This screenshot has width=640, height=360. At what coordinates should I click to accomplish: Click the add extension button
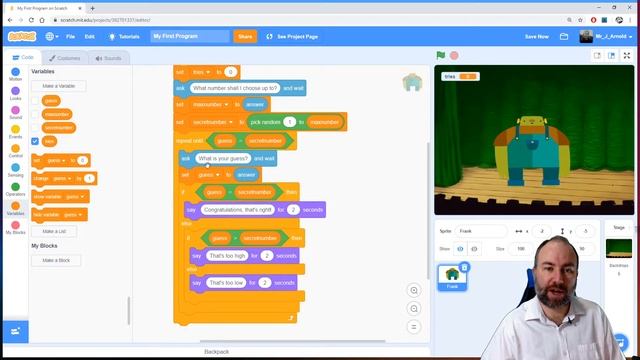click(16, 331)
